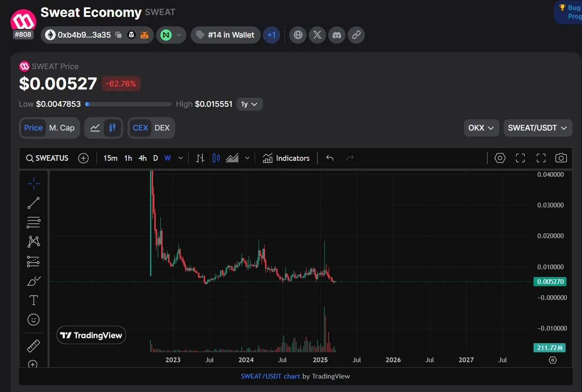Viewport: 582px width, 392px height.
Task: Click the SWEATUS symbol search field
Action: click(48, 158)
